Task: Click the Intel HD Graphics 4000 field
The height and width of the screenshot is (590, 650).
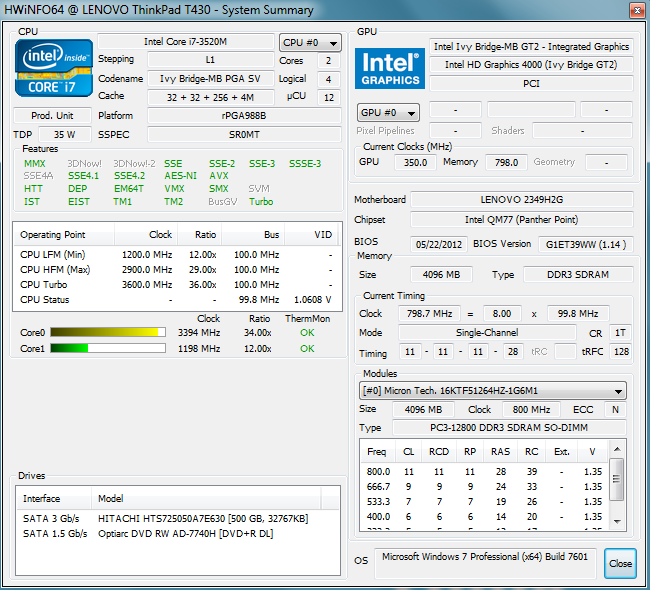Action: (x=531, y=65)
